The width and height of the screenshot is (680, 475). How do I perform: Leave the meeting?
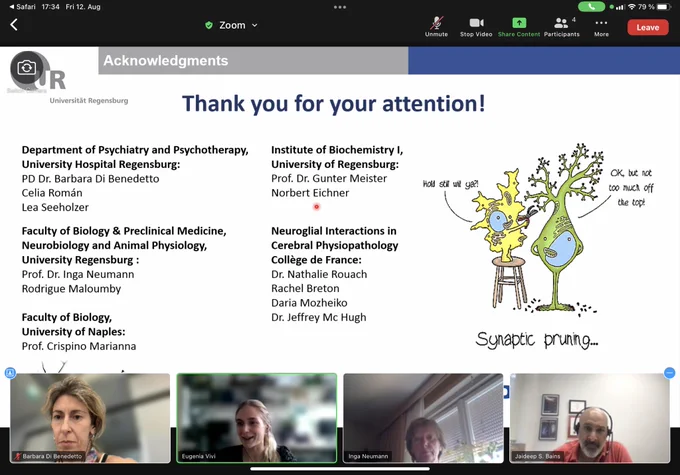647,27
